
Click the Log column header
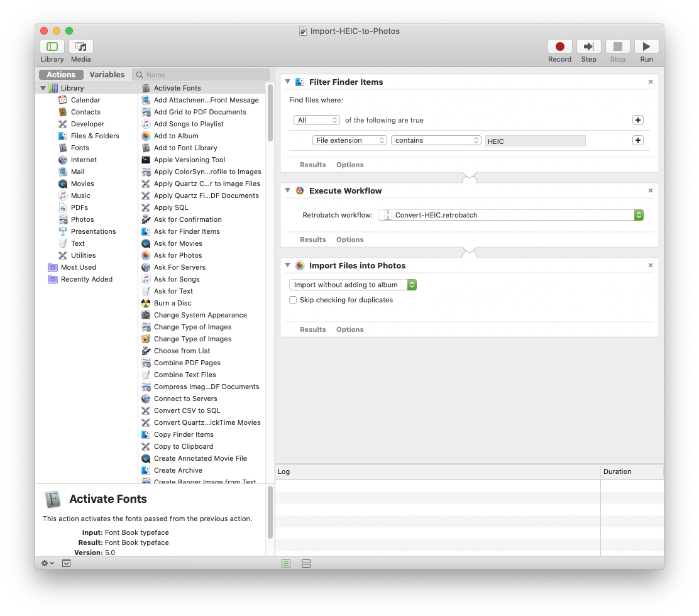coord(438,471)
